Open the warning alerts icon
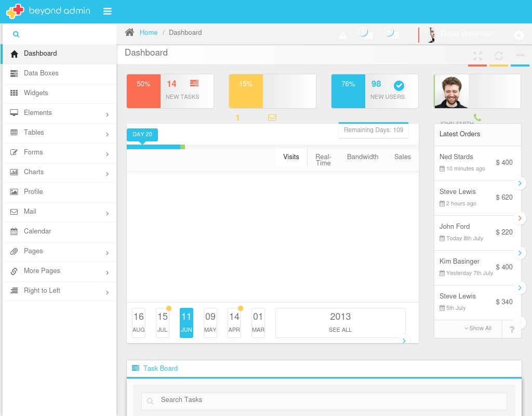 pos(343,35)
